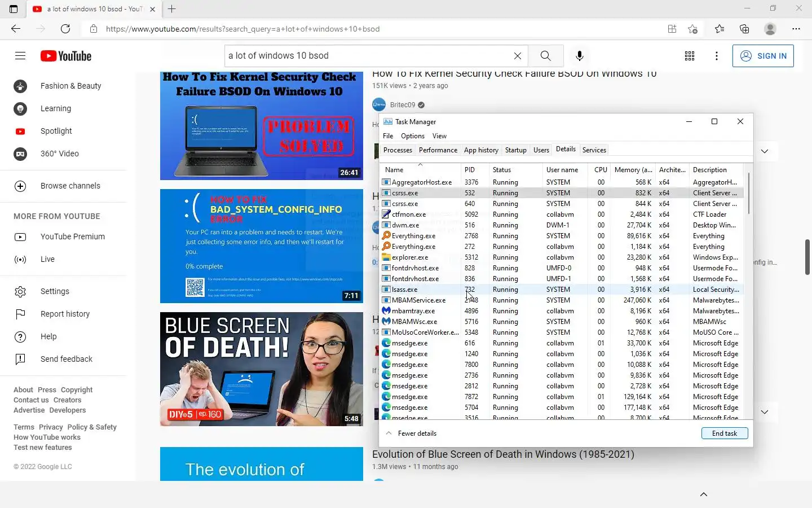This screenshot has width=812, height=508.
Task: Open browser Collections icon
Action: pos(744,29)
